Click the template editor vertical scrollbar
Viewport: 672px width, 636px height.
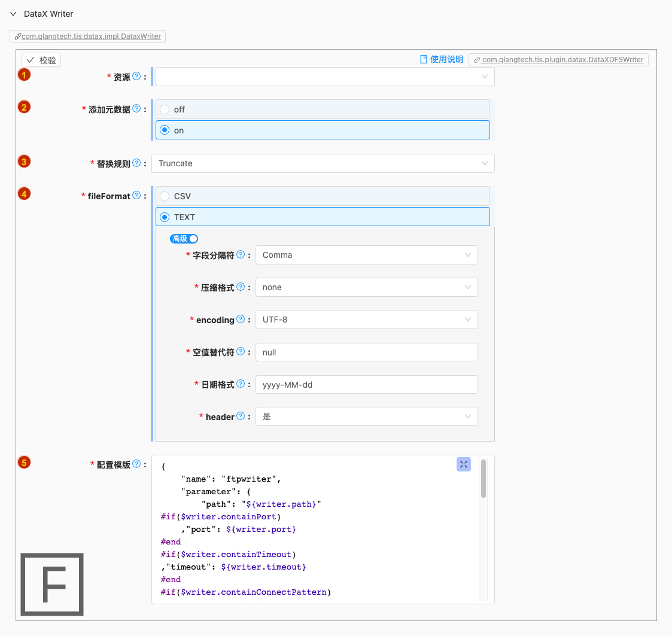484,479
